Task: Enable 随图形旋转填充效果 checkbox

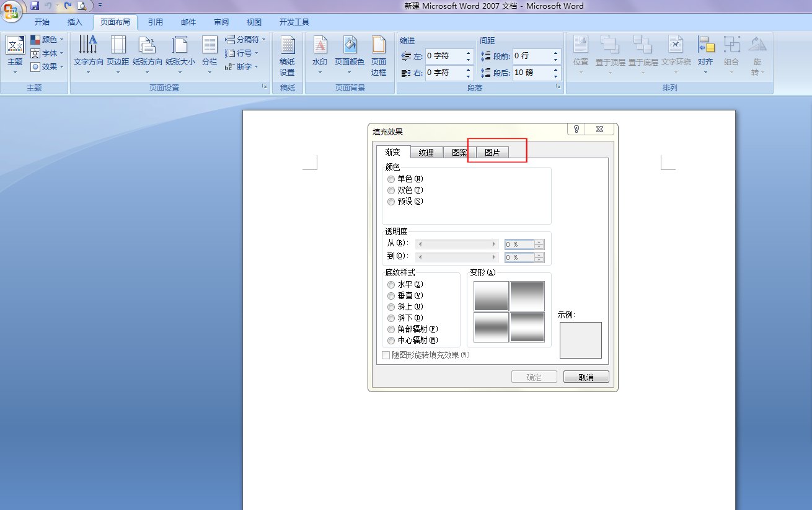Action: (x=385, y=355)
